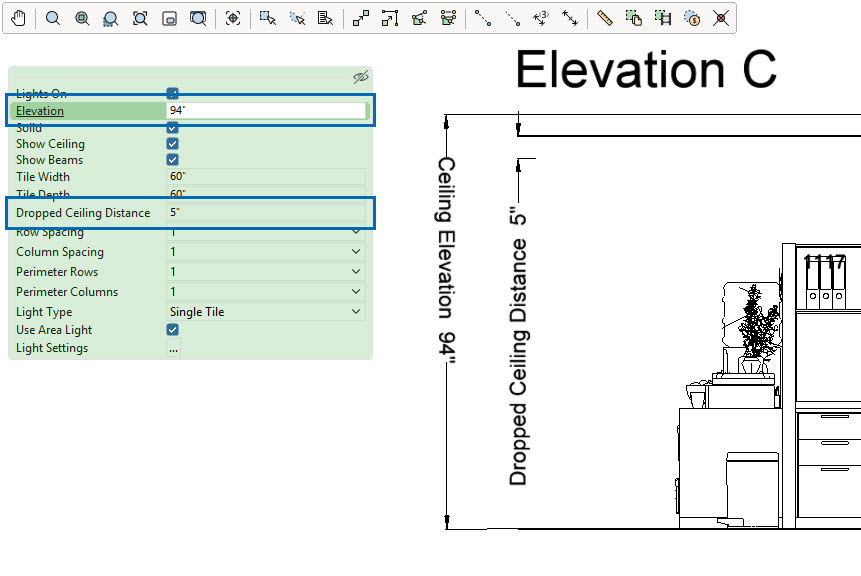Click the polygon with yellow nodes icon

(x=420, y=18)
